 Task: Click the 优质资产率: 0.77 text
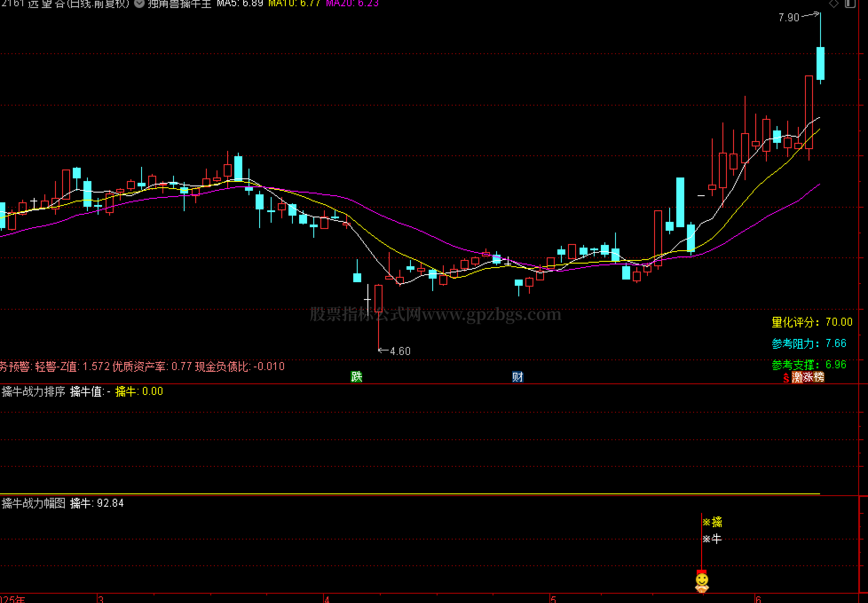(152, 367)
